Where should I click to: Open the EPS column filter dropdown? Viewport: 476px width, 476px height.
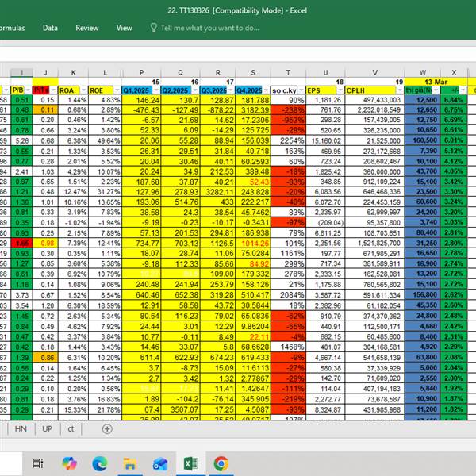click(x=340, y=90)
